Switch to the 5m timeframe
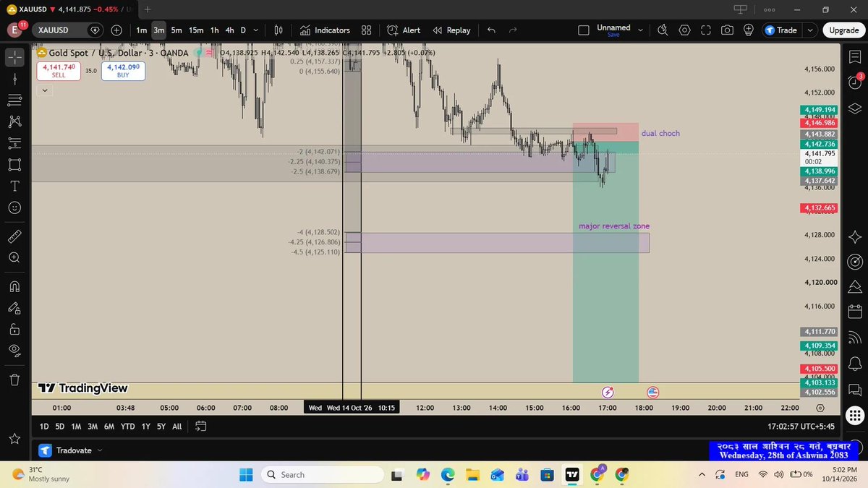The height and width of the screenshot is (488, 868). tap(176, 30)
